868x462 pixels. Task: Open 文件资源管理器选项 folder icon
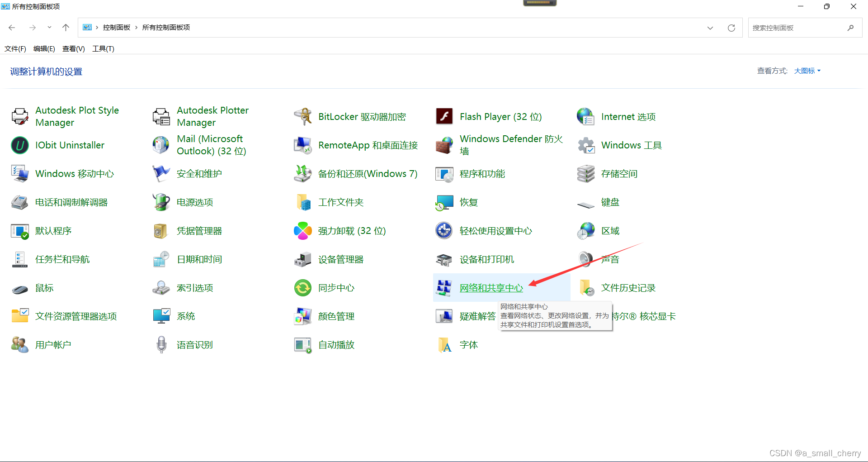tap(20, 315)
